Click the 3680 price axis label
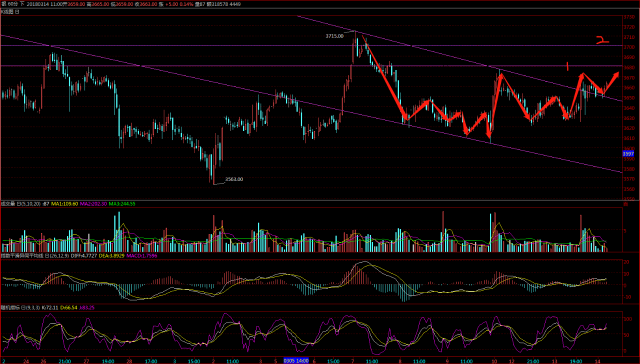Image resolution: width=640 pixels, height=364 pixels. tap(629, 67)
